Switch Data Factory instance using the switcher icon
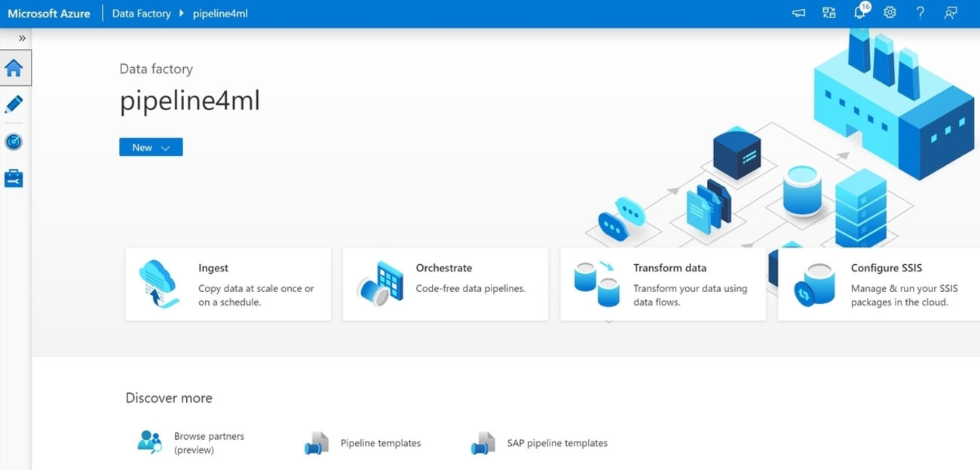 828,12
